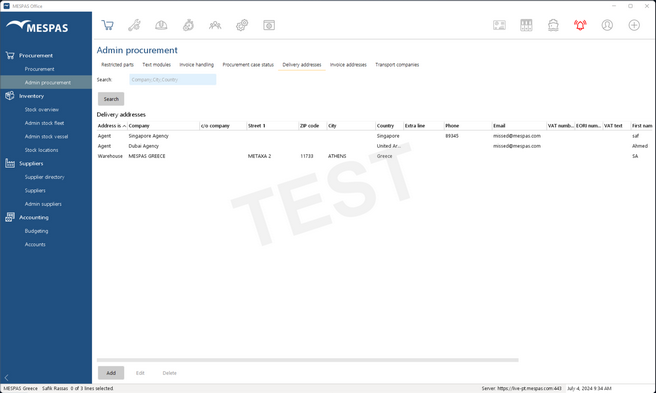Screen dimensions: 656x393
Task: Click the ATHENS city cell
Action: point(337,156)
